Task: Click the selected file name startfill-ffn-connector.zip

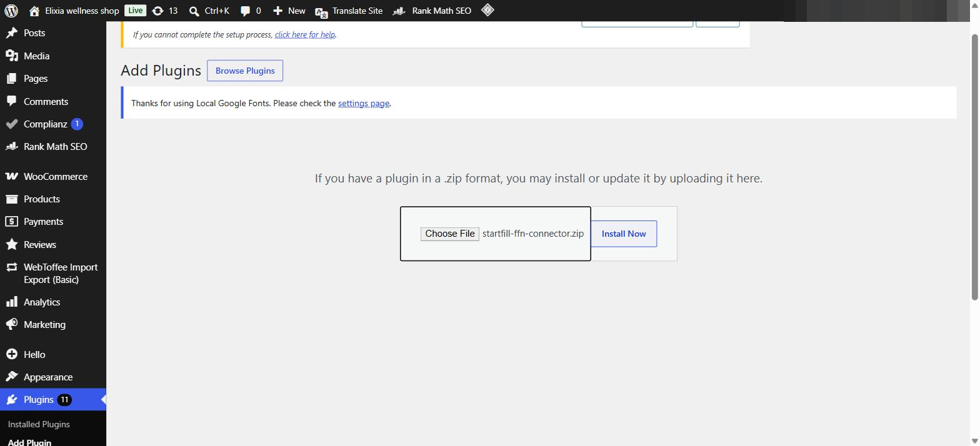Action: [x=533, y=234]
